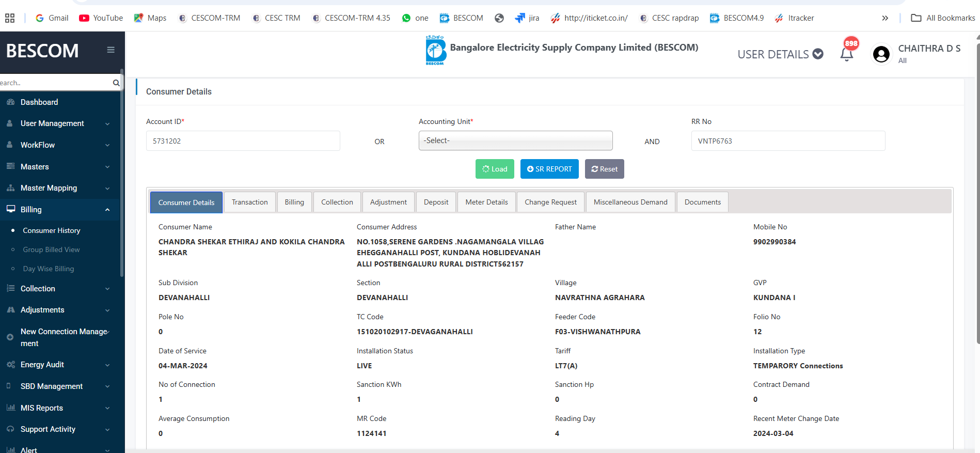Collapse the Billing menu
The height and width of the screenshot is (453, 980).
(x=60, y=210)
